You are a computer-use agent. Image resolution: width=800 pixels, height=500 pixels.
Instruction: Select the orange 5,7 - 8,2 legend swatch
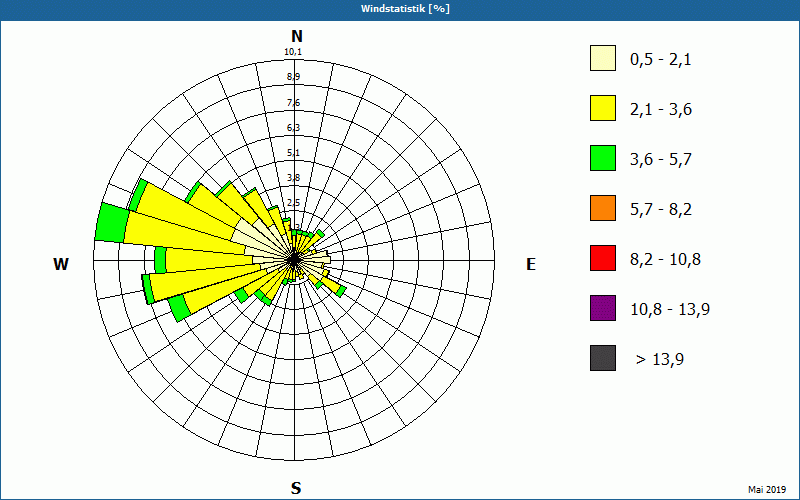pos(603,208)
